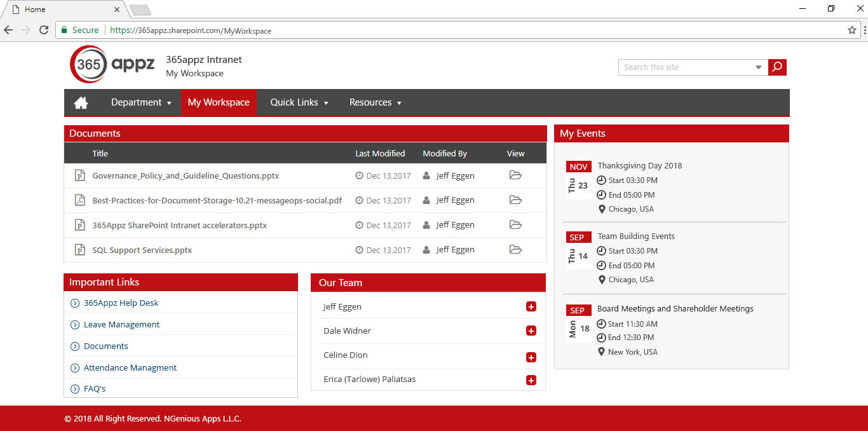This screenshot has height=431, width=868.
Task: Click the circle arrow icon beside 365Appz Help Desk
Action: pos(75,303)
